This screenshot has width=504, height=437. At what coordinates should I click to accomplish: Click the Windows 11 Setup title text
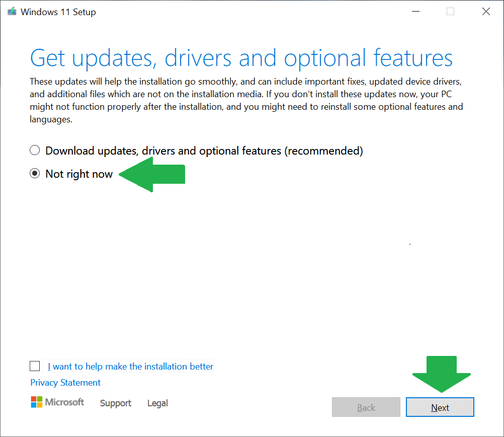(58, 12)
